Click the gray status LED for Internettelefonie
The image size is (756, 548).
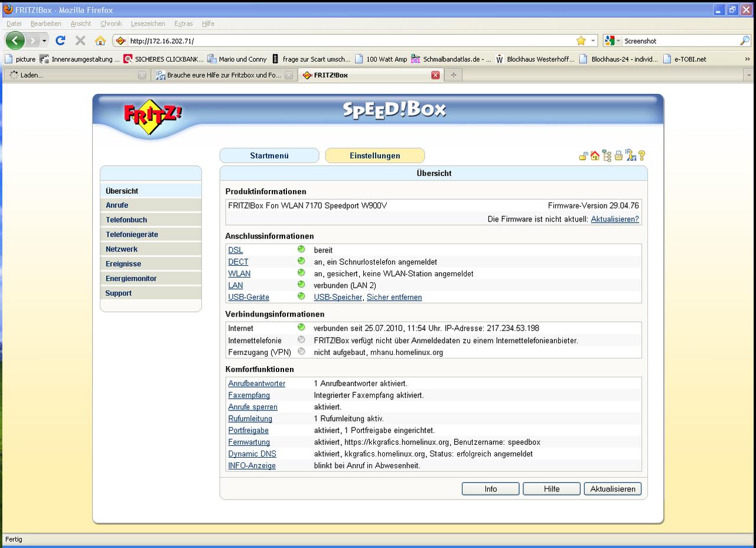(301, 340)
